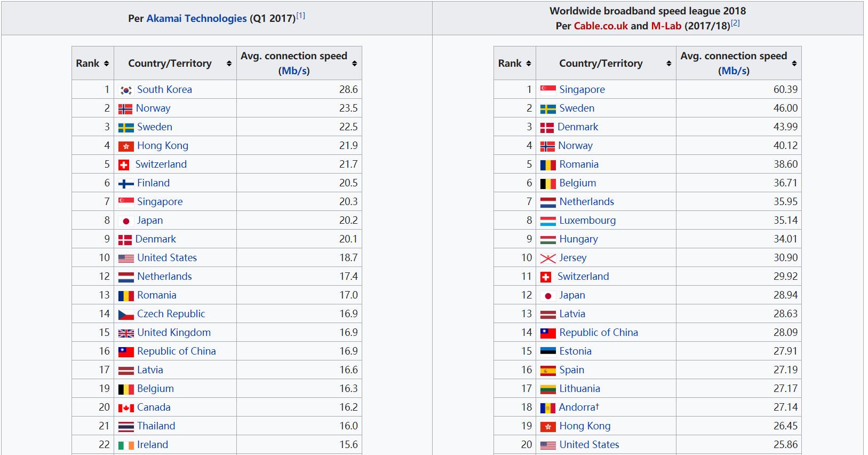
Task: Click the Mb/s link in left table header
Action: 294,71
